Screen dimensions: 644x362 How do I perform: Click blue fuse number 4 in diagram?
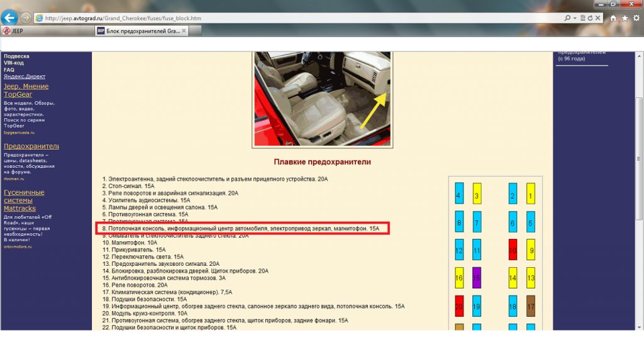(459, 194)
